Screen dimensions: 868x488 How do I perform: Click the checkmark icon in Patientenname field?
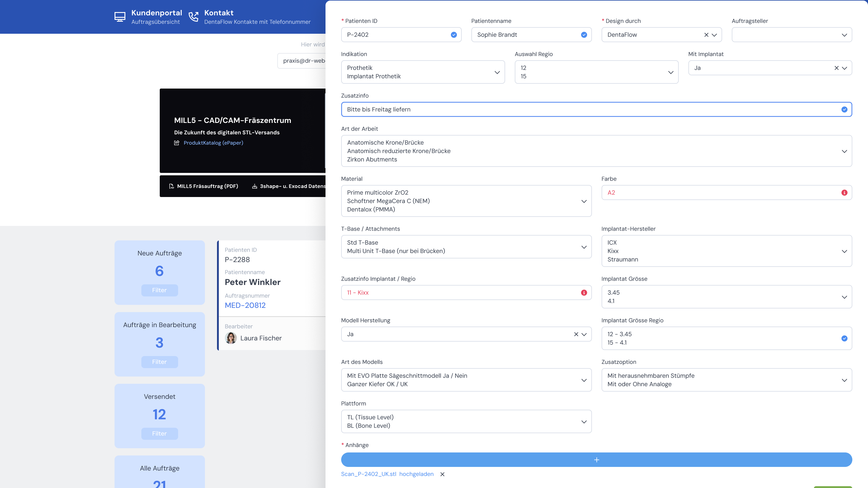583,35
